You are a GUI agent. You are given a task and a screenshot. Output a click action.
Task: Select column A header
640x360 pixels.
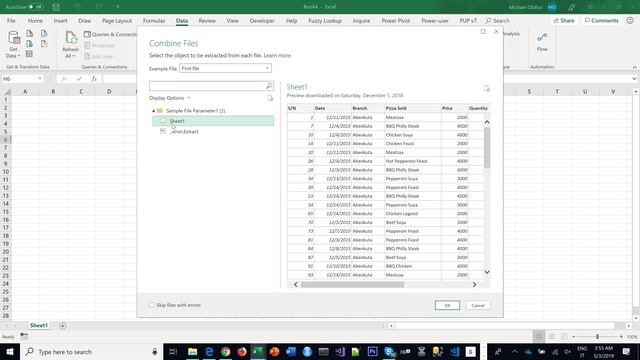(x=25, y=91)
